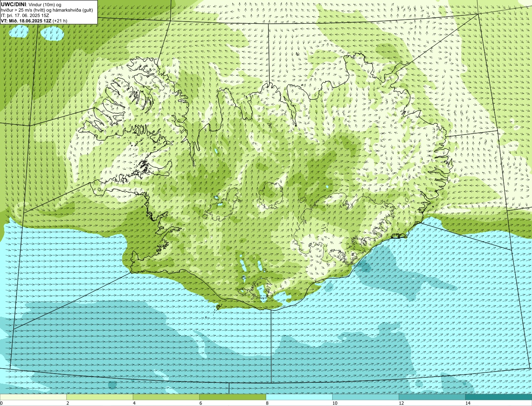Click the legend scale value "4"
This screenshot has height=406, width=532.
[x=134, y=403]
